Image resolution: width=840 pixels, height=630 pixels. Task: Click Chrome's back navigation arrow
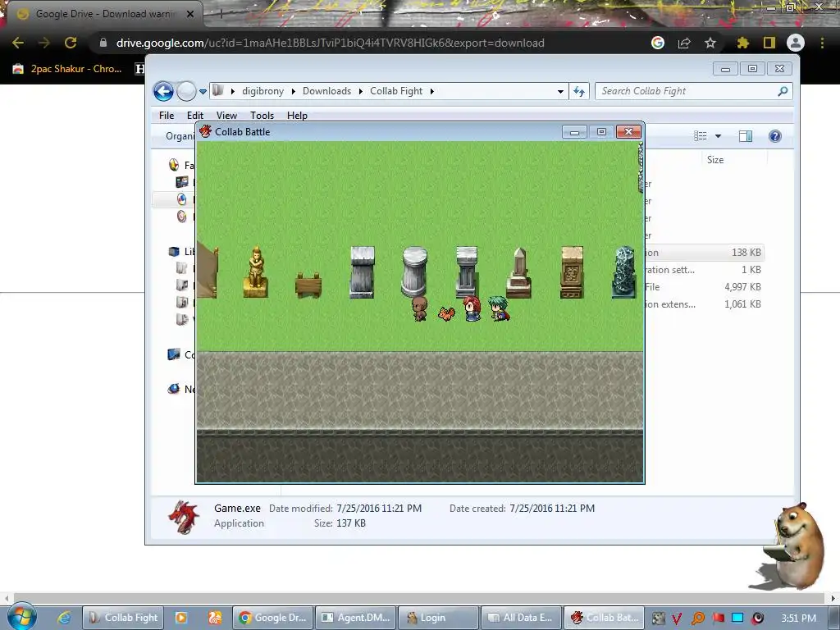(18, 43)
